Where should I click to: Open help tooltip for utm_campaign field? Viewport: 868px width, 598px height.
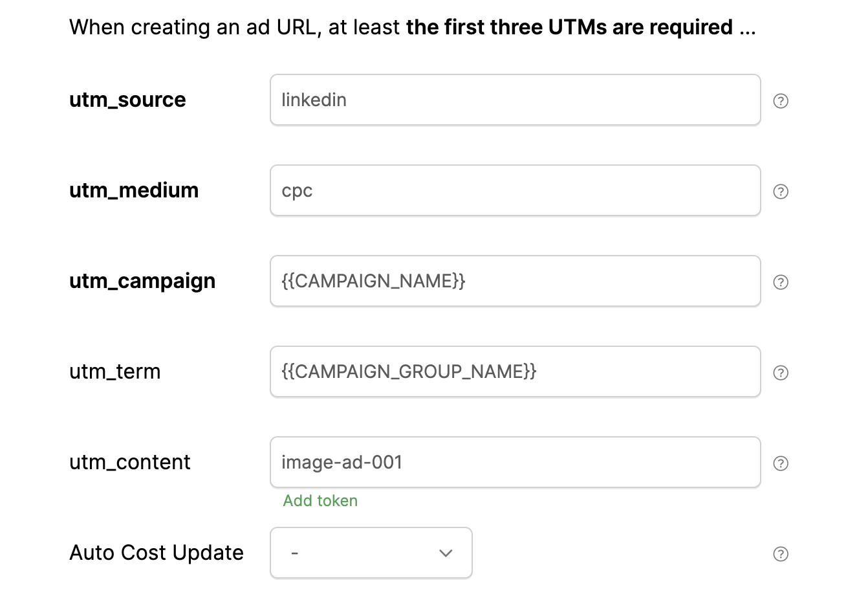click(x=781, y=282)
